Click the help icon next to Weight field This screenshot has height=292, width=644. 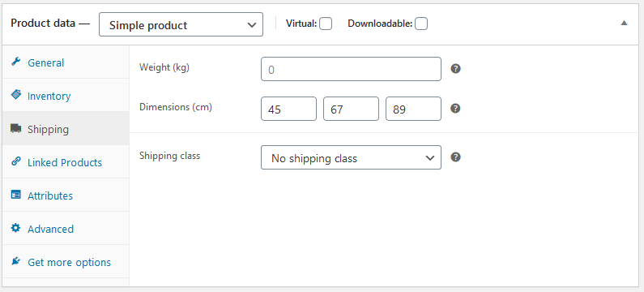coord(455,69)
